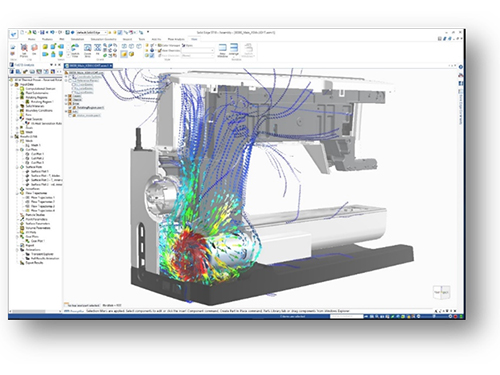Click the Solid Edge application button

[x=13, y=33]
